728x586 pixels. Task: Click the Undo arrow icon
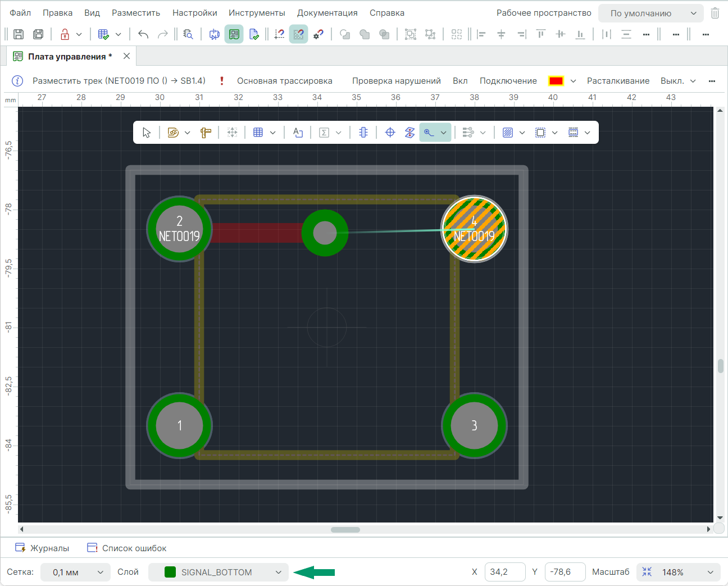click(143, 34)
